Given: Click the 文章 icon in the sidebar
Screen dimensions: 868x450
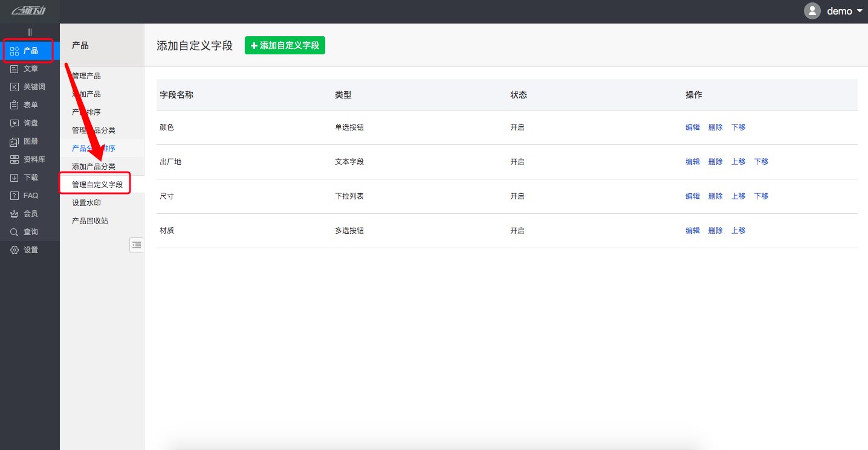Looking at the screenshot, I should point(15,69).
